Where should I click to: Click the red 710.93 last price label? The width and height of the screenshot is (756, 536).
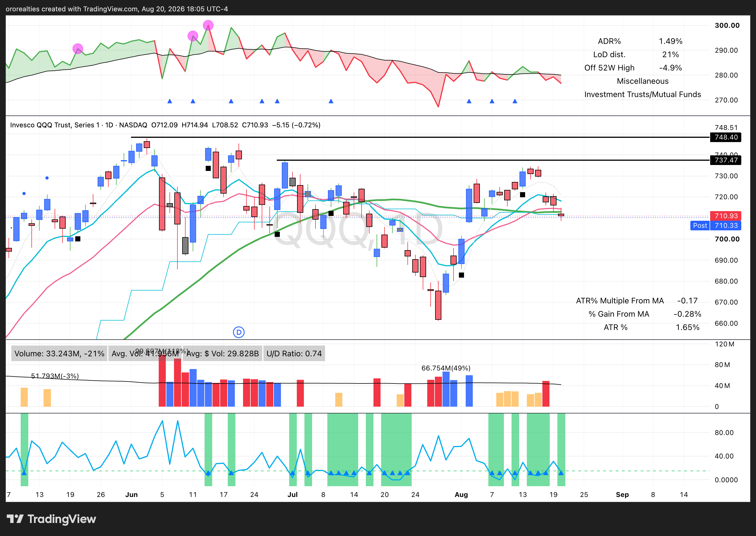(x=725, y=216)
